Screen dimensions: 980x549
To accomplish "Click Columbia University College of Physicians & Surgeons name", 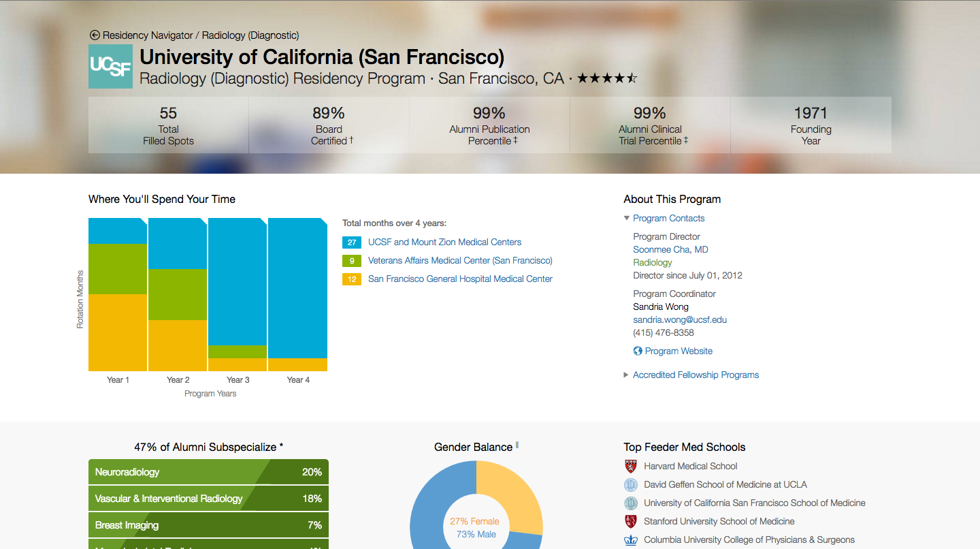I will pos(749,539).
